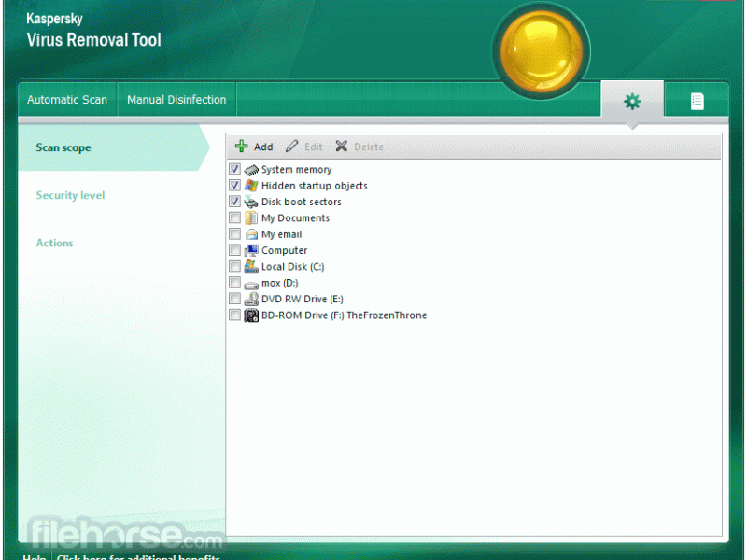747x560 pixels.
Task: Click the Hidden startup objects Windows icon
Action: (251, 186)
